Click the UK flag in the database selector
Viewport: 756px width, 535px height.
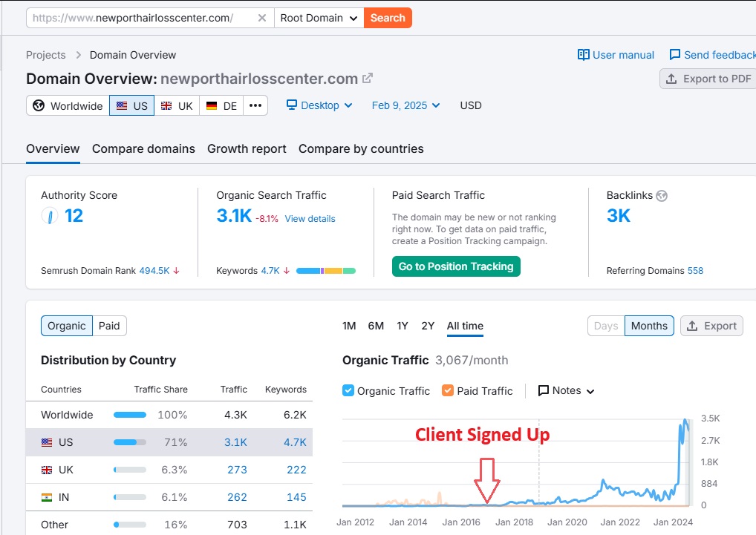tap(166, 105)
